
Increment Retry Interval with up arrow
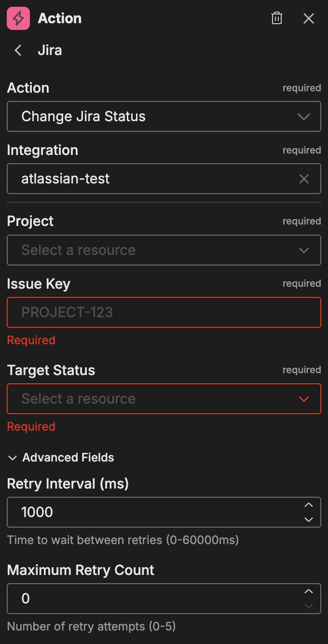click(309, 505)
